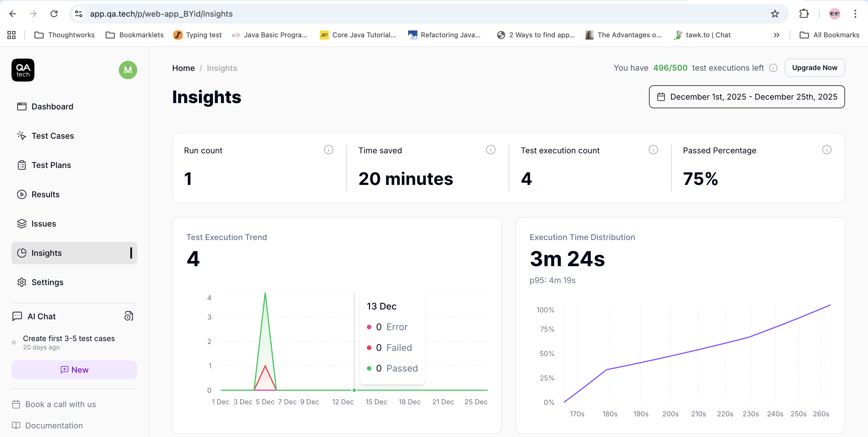Viewport: 868px width, 437px height.
Task: Open the December date range picker
Action: tap(746, 97)
